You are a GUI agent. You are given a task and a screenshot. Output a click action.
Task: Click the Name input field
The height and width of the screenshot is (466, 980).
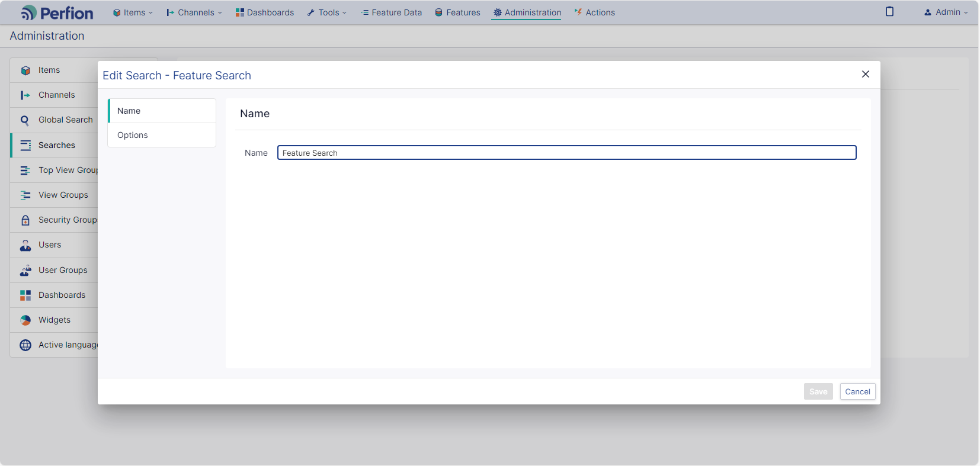[567, 153]
